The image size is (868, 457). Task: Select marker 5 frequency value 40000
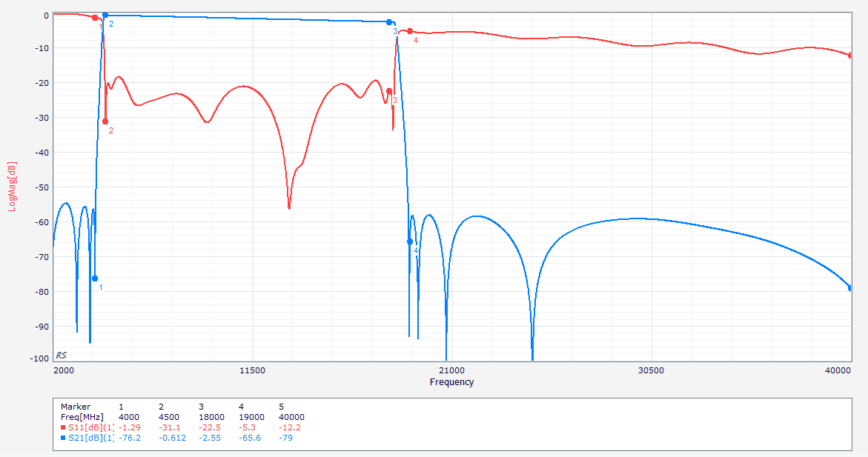pos(292,417)
